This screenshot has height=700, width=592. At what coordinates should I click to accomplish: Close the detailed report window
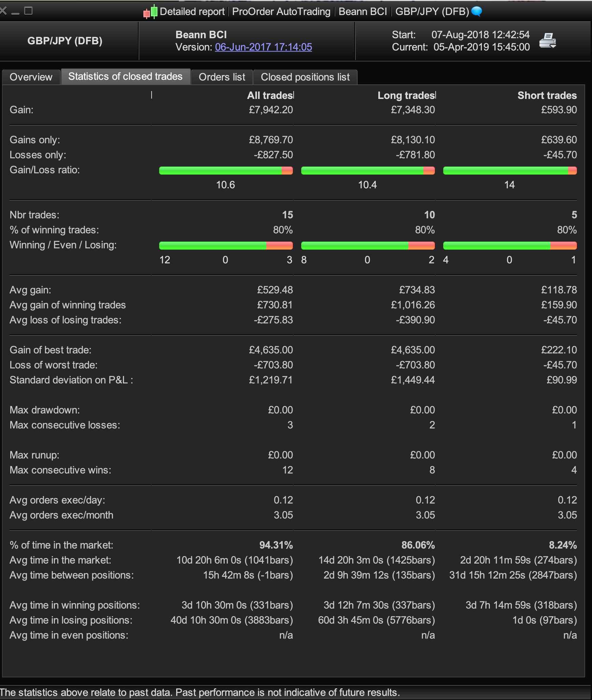point(3,11)
